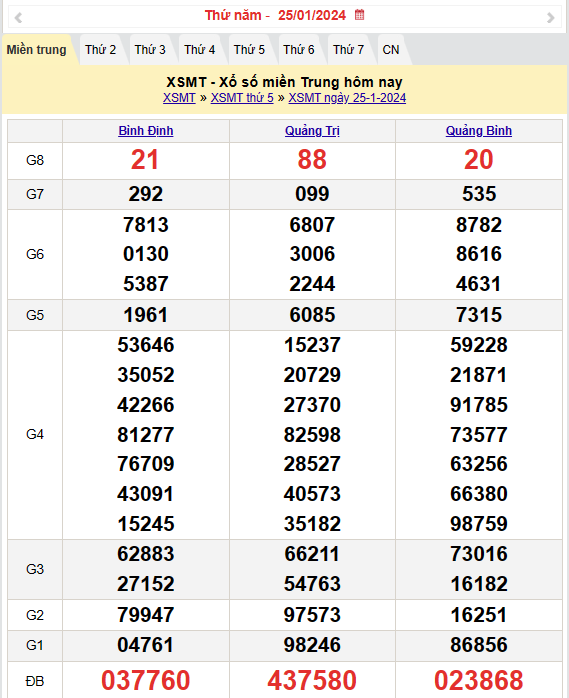This screenshot has height=698, width=569.
Task: Open the Quảng Bình province link
Action: pos(479,131)
